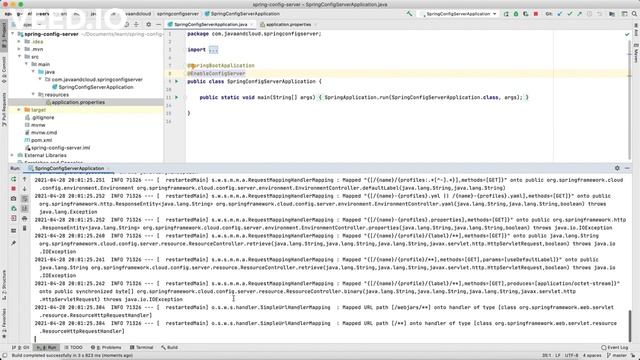Collapse the main folder
640x360 pixels.
(26, 64)
